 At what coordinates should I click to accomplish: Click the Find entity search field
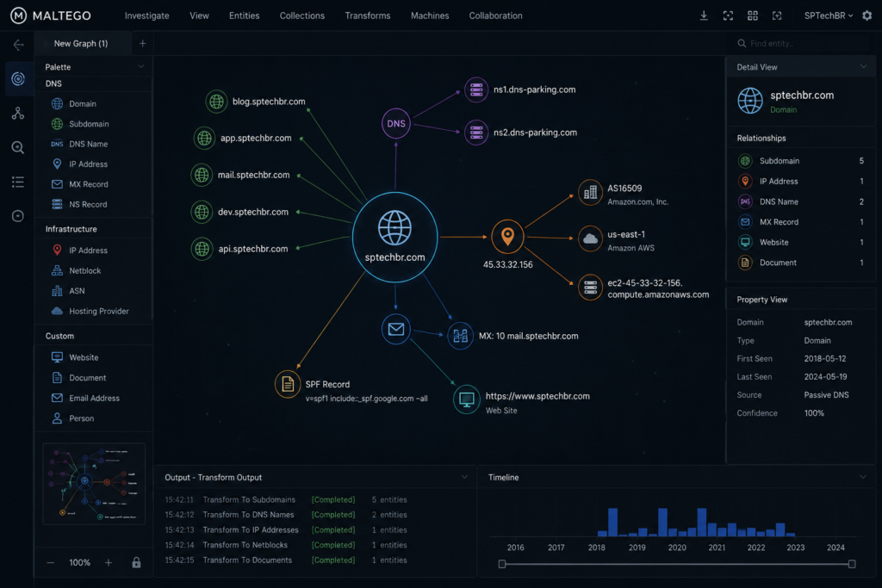[x=802, y=43]
